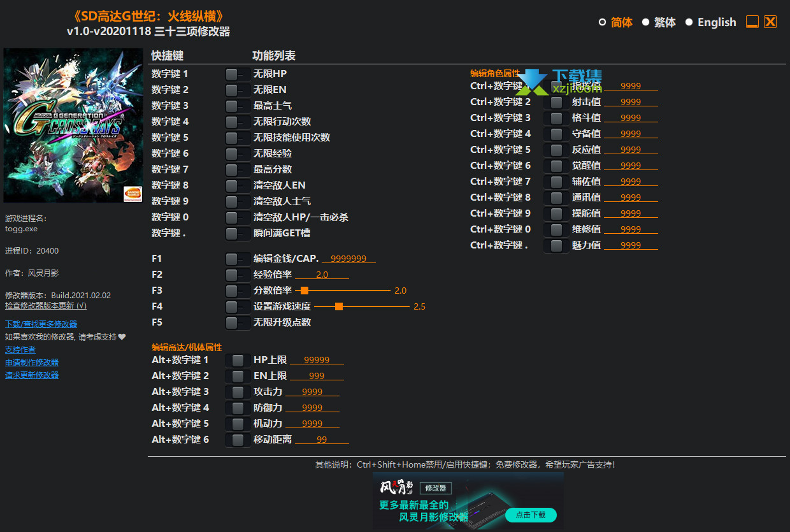Viewport: 790px width, 532px height.
Task: Click the process name togg.exe
Action: pos(21,229)
